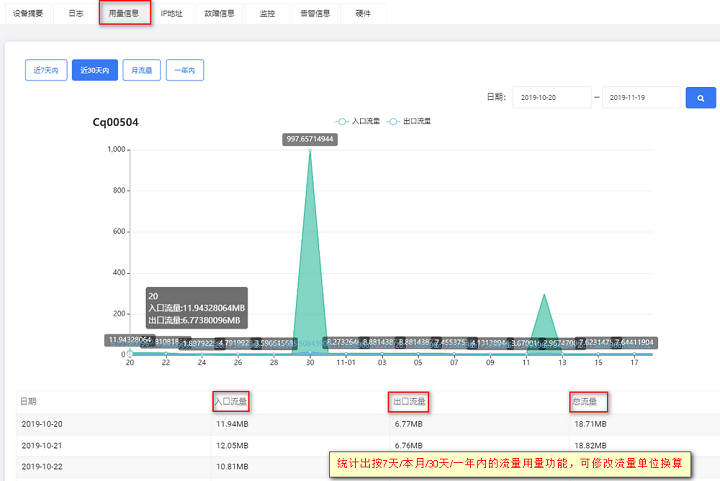Select the 近30天内 range button
Viewport: 720px width, 481px height.
point(95,70)
